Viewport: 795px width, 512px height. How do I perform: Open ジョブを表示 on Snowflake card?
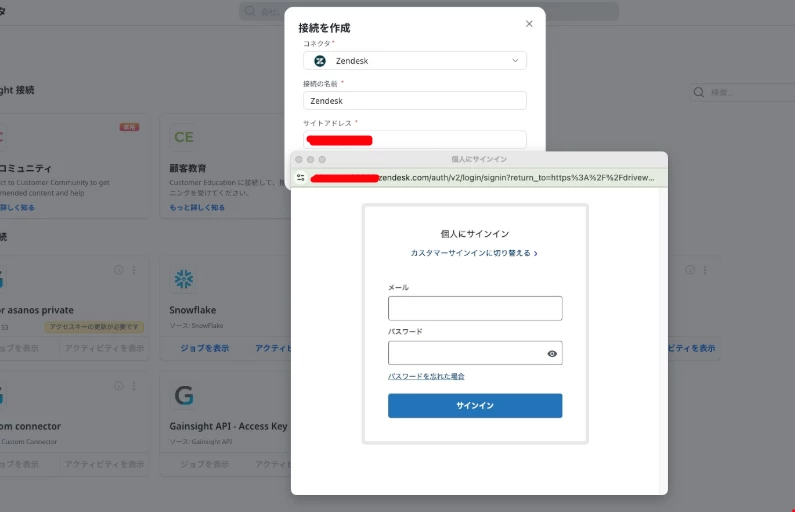click(204, 348)
